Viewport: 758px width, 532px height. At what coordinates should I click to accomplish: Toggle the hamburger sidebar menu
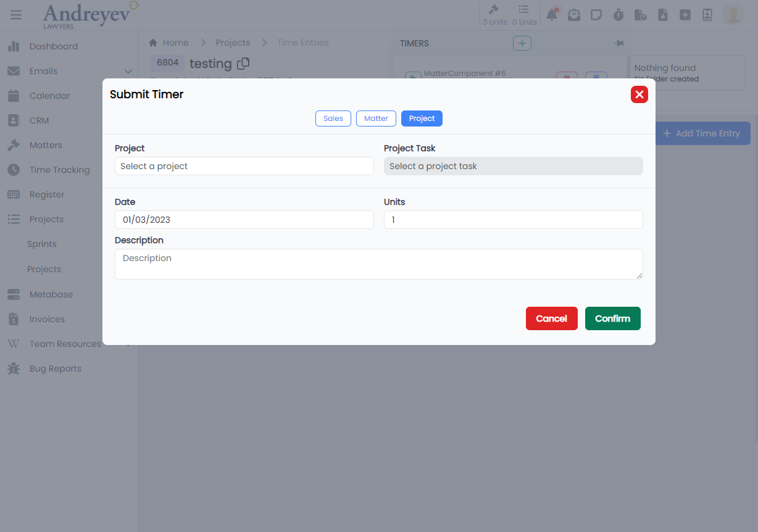coord(16,15)
